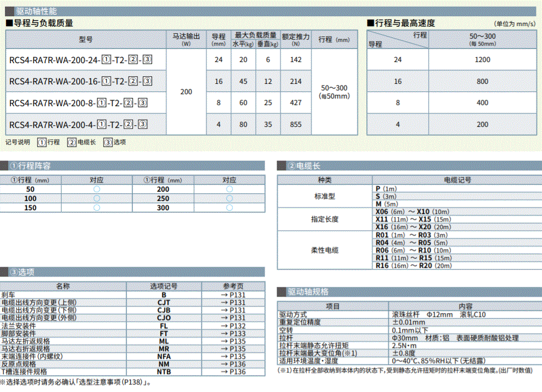Click max speed value 1200
Screen dimensions: 542x392
click(482, 60)
